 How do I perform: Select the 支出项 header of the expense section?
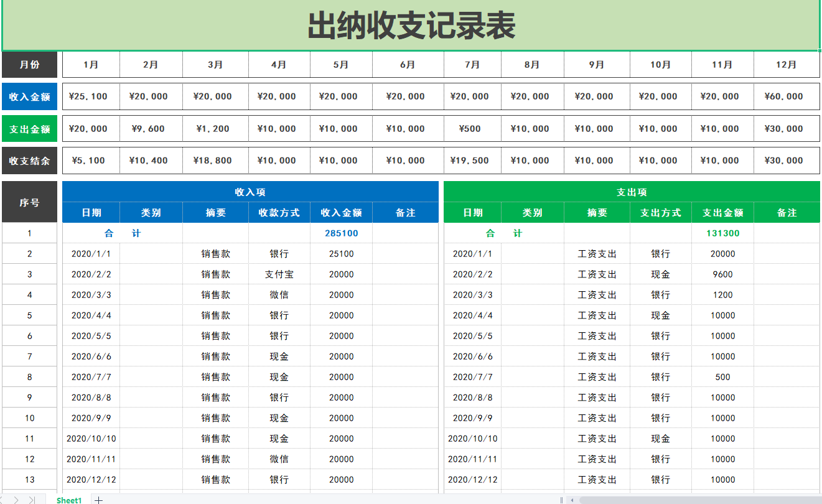(632, 192)
